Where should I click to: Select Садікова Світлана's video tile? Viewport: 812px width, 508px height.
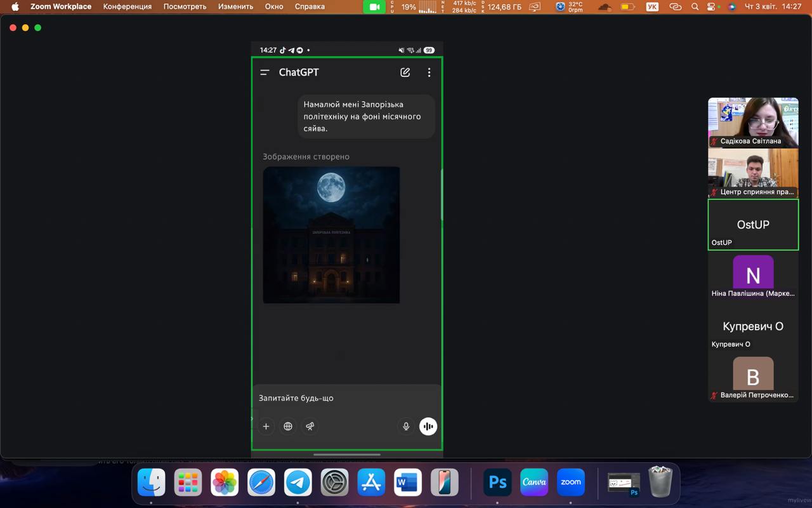pyautogui.click(x=753, y=122)
